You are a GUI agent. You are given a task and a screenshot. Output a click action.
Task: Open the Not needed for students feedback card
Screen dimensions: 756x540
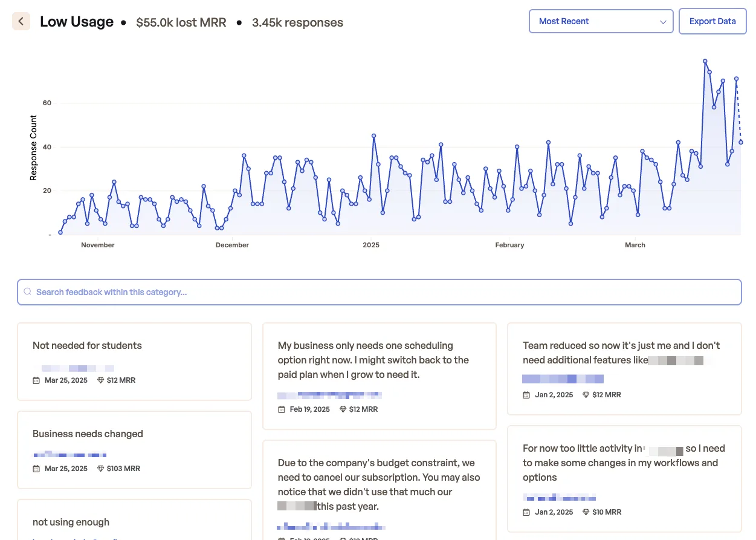pos(134,362)
